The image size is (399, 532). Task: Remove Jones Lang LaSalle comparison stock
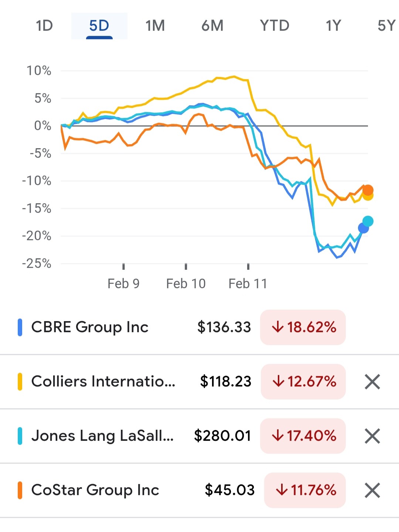[372, 436]
